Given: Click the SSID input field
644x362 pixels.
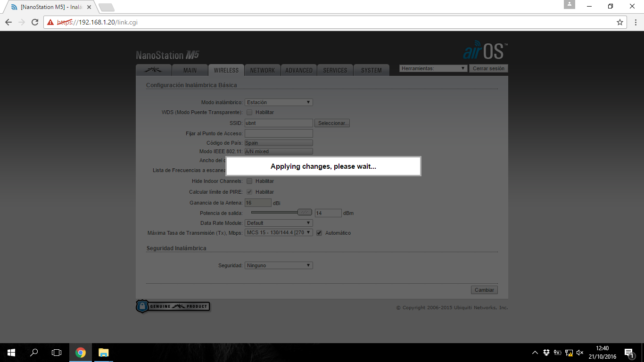Looking at the screenshot, I should click(x=279, y=123).
